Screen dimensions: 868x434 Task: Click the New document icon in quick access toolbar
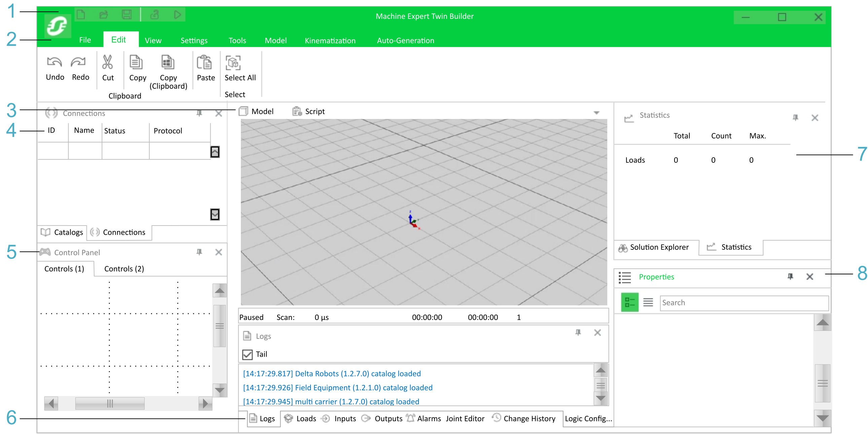tap(81, 14)
